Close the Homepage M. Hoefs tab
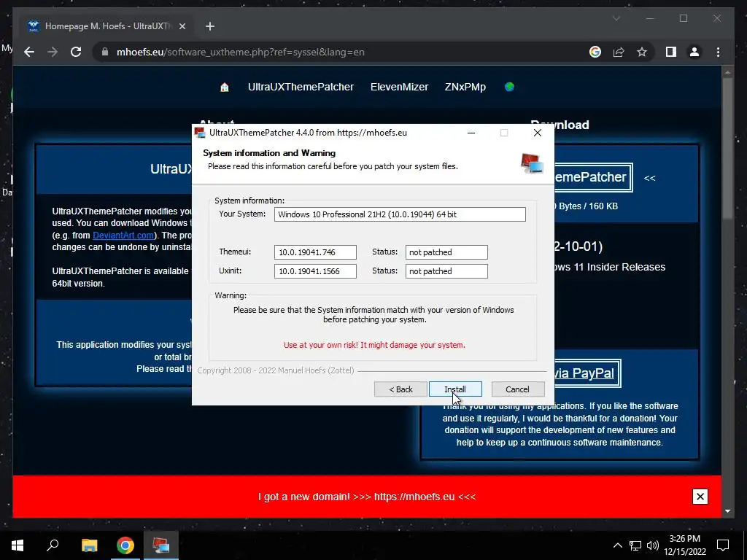747x560 pixels. tap(182, 26)
